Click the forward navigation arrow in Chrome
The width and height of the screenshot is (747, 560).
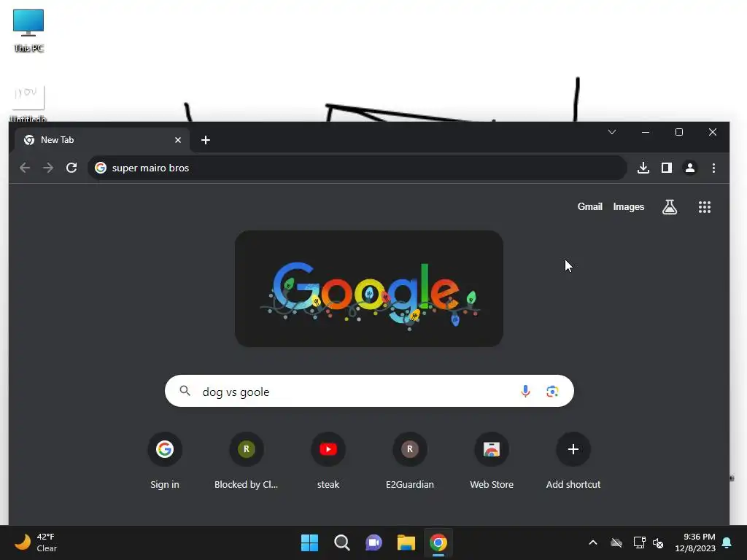coord(48,168)
